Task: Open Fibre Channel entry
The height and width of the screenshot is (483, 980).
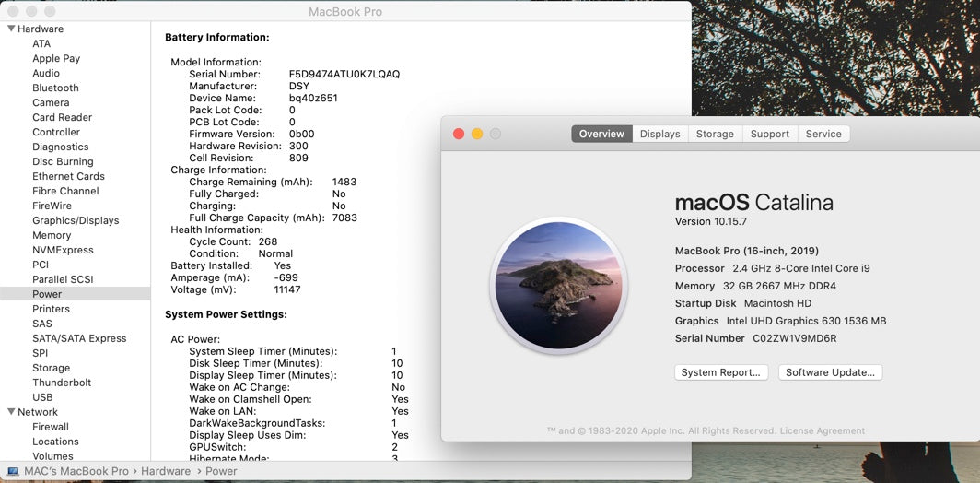Action: point(65,191)
